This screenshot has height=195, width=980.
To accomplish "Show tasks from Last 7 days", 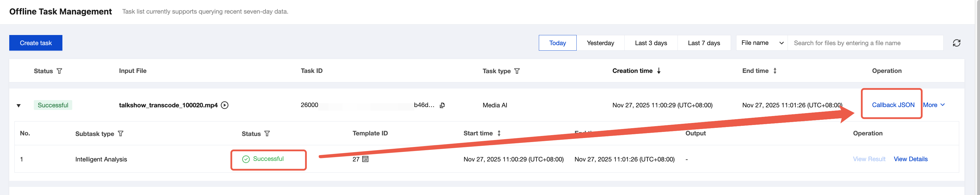I will tap(704, 43).
